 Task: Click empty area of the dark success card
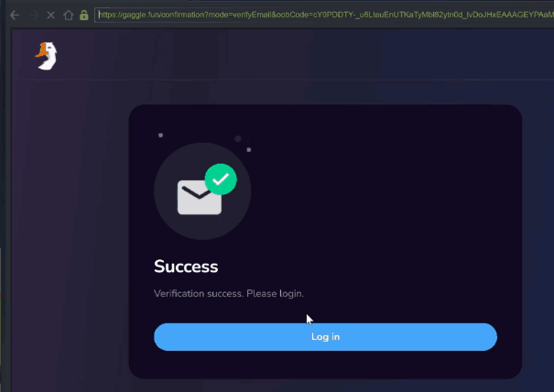(382, 194)
